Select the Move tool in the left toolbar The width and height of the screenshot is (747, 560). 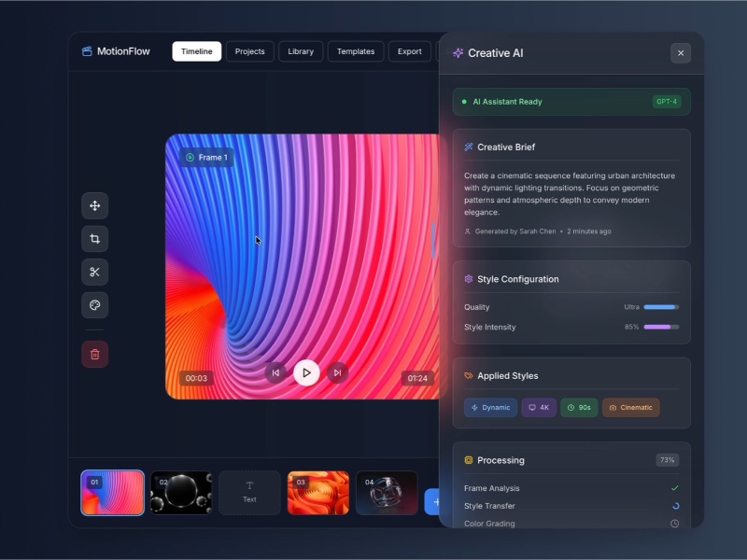tap(94, 205)
